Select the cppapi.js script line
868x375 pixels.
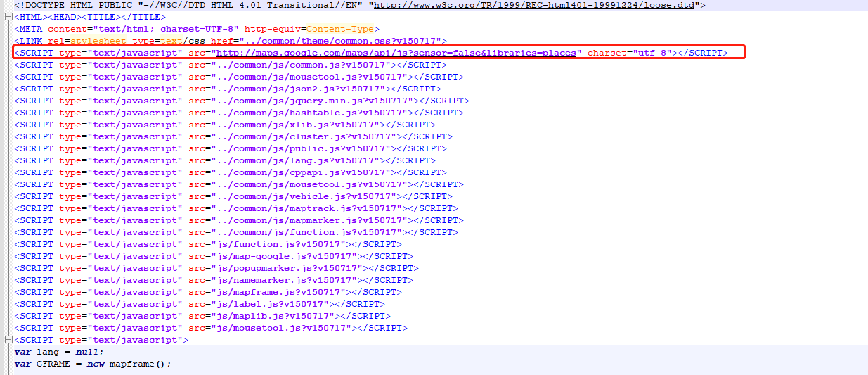click(231, 173)
